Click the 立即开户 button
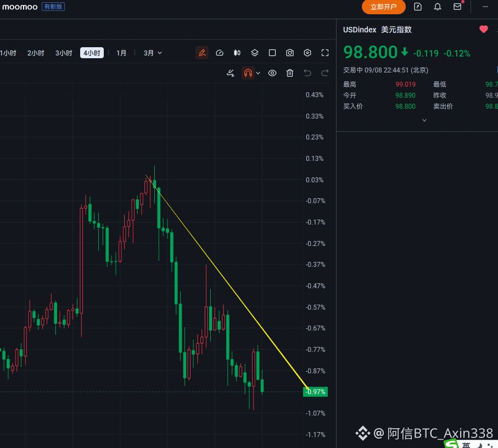Image resolution: width=498 pixels, height=448 pixels. point(384,7)
